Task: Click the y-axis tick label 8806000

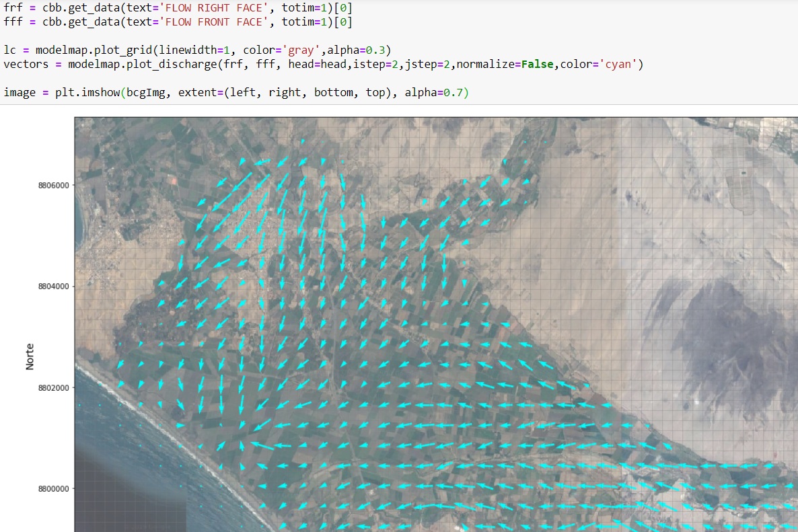Action: [53, 185]
